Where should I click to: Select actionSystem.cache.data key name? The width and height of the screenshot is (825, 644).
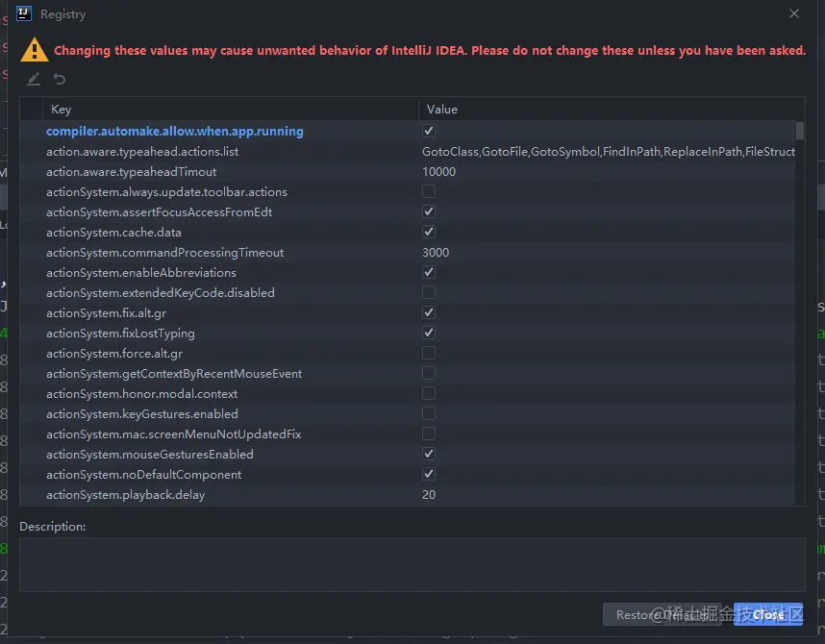point(113,232)
